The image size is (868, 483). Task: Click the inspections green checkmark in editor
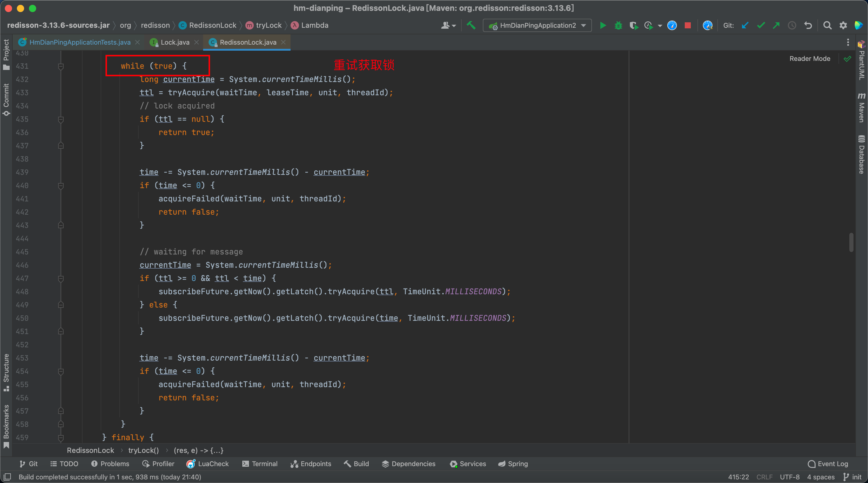tap(847, 59)
